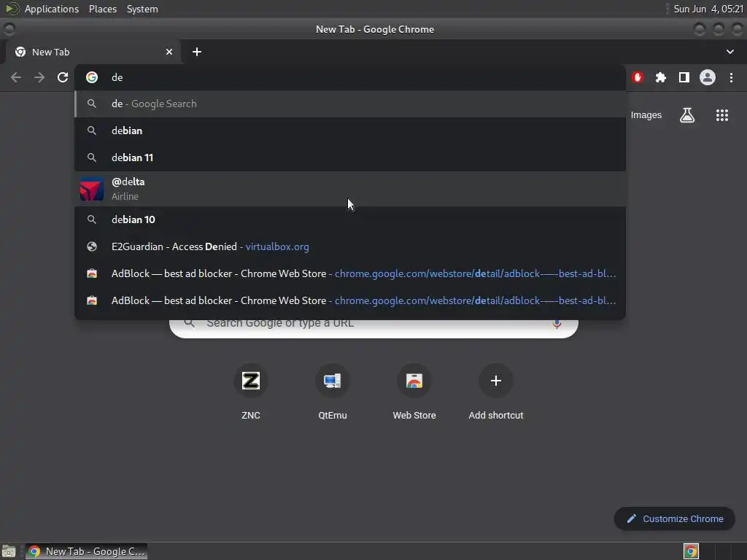Open the Web Store shortcut
747x560 pixels.
414,393
